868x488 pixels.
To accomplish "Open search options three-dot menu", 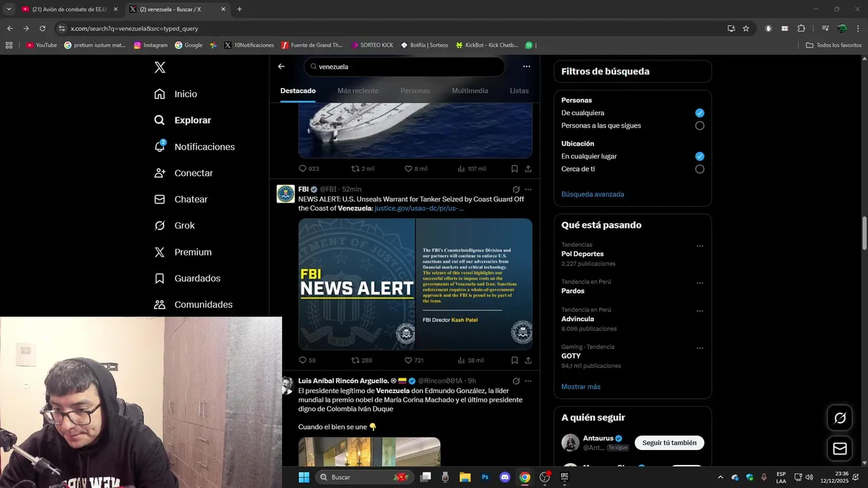I will [x=526, y=66].
